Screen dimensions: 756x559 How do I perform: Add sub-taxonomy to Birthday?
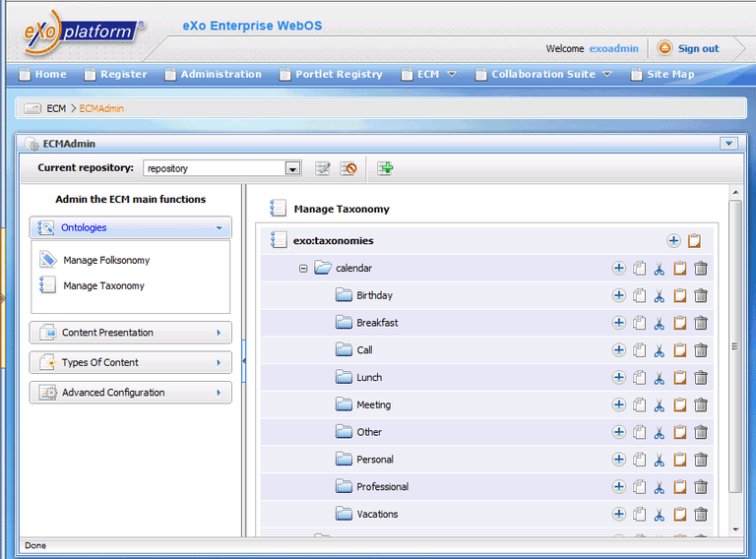618,295
